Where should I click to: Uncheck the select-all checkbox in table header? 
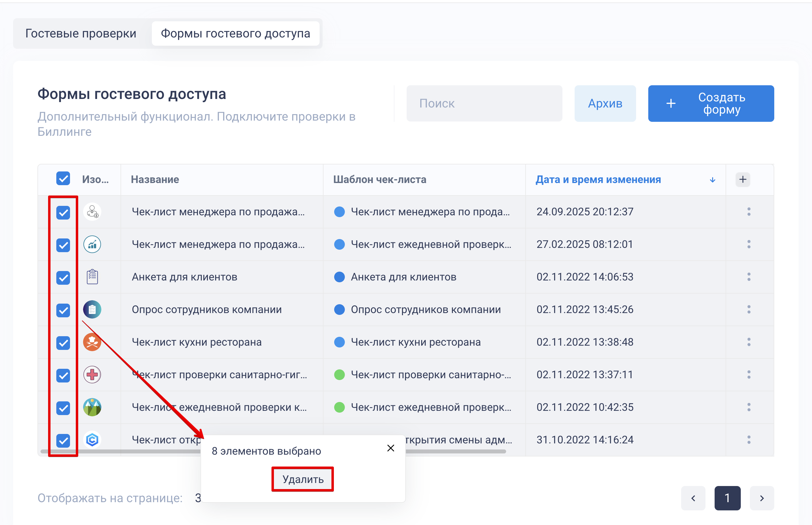63,178
